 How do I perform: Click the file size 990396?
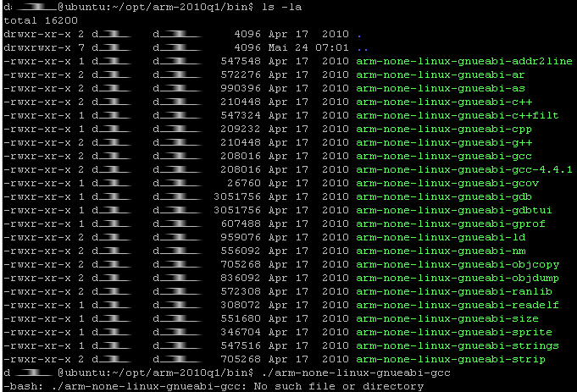pyautogui.click(x=241, y=88)
